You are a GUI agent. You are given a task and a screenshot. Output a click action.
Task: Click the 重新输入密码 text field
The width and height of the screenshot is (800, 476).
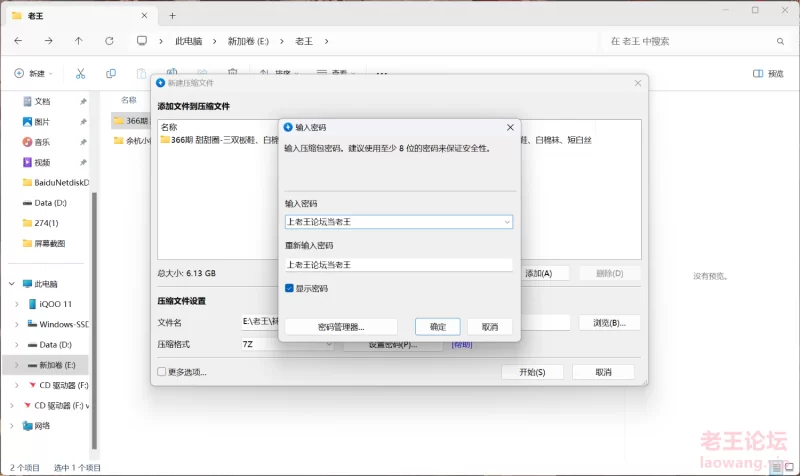(x=398, y=265)
